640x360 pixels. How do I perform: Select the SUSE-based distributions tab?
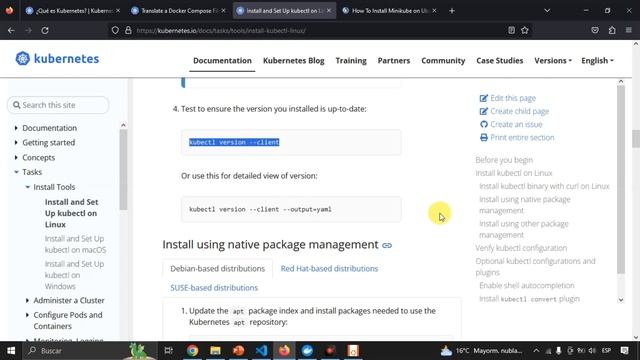[x=214, y=288]
